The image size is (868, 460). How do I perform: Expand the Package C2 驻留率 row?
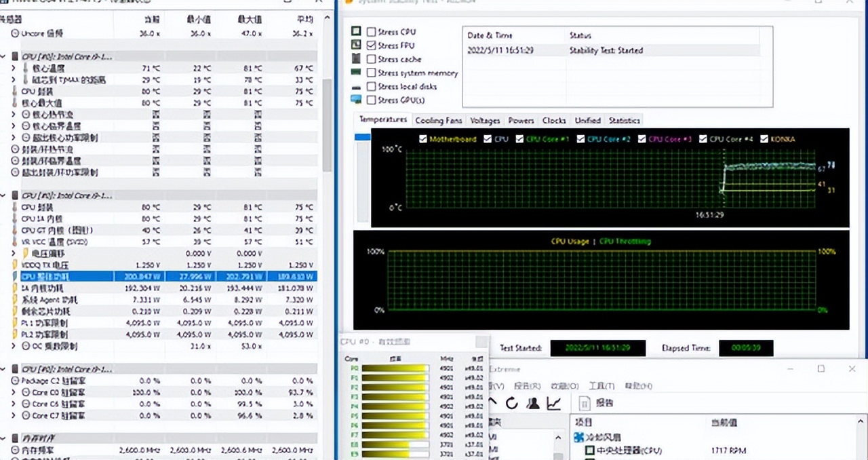[x=13, y=381]
